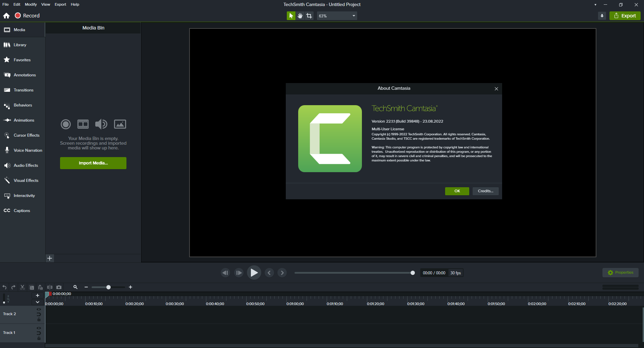Open the Audio Effects panel

coord(22,165)
